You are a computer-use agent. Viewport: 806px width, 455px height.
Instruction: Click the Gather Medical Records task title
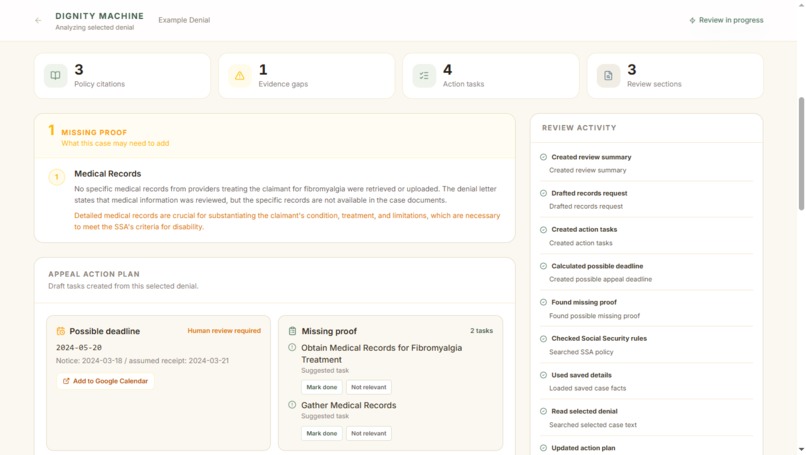pos(349,405)
